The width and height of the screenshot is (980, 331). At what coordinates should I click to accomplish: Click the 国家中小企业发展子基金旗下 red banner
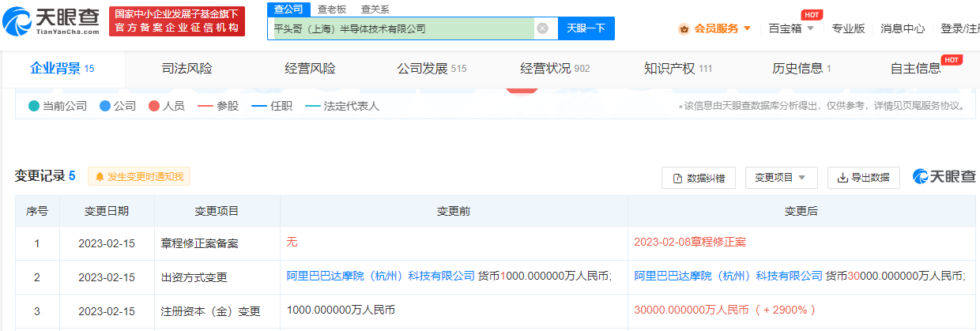point(177,21)
